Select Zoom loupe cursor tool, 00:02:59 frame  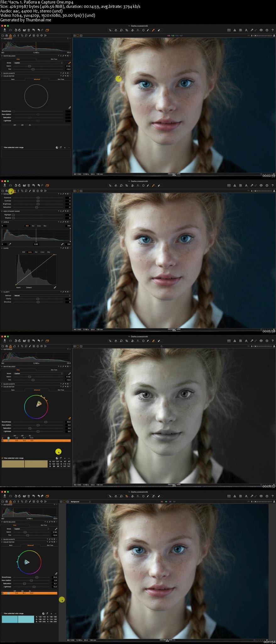[121, 30]
